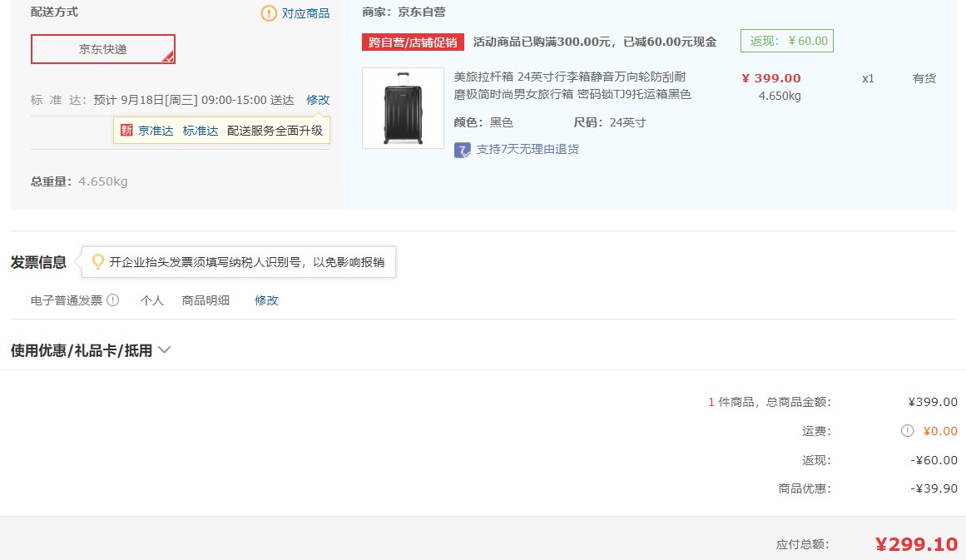Viewport: 966px width, 560px height.
Task: Click the chevron next to 使用优惠/礼品卡/抵用
Action: [164, 350]
